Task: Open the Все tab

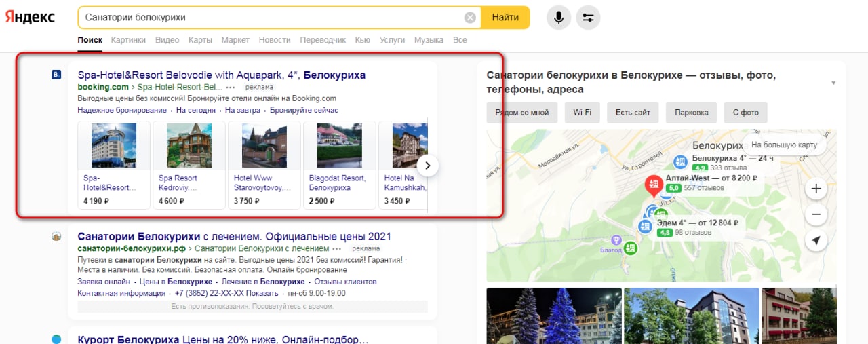Action: [460, 40]
